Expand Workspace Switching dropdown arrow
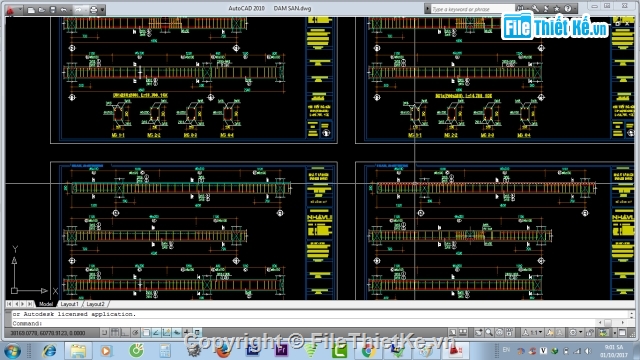The width and height of the screenshot is (640, 360). (x=581, y=333)
